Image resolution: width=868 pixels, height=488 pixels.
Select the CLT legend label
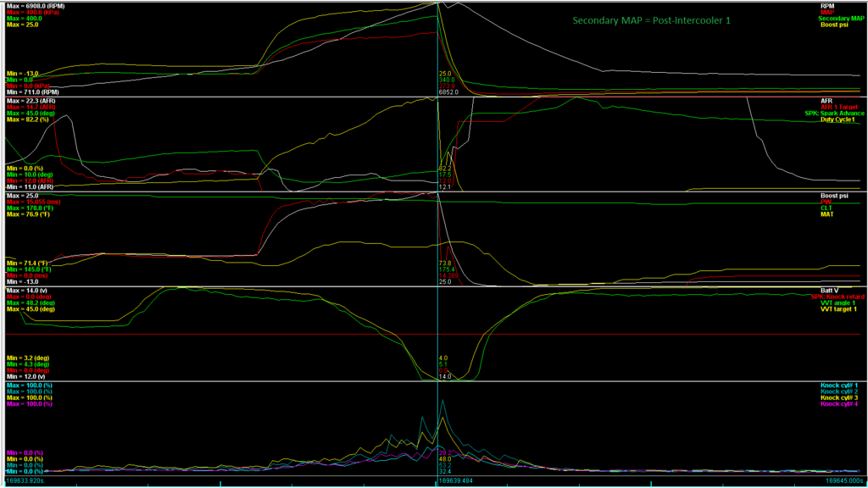(x=853, y=209)
